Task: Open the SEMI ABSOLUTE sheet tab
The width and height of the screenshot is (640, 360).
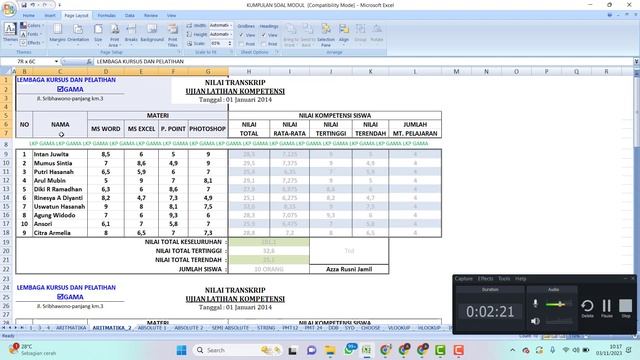Action: click(230, 328)
